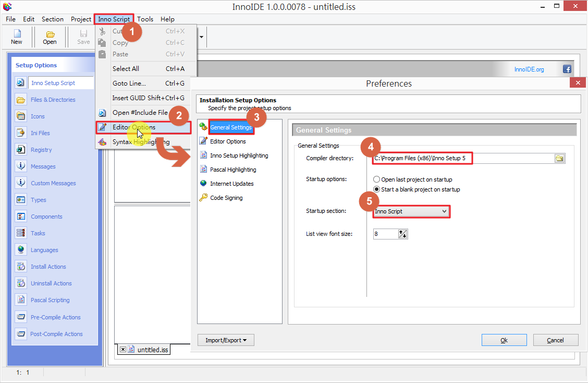588x383 pixels.
Task: Create a new script with the New toolbar icon
Action: 16,37
